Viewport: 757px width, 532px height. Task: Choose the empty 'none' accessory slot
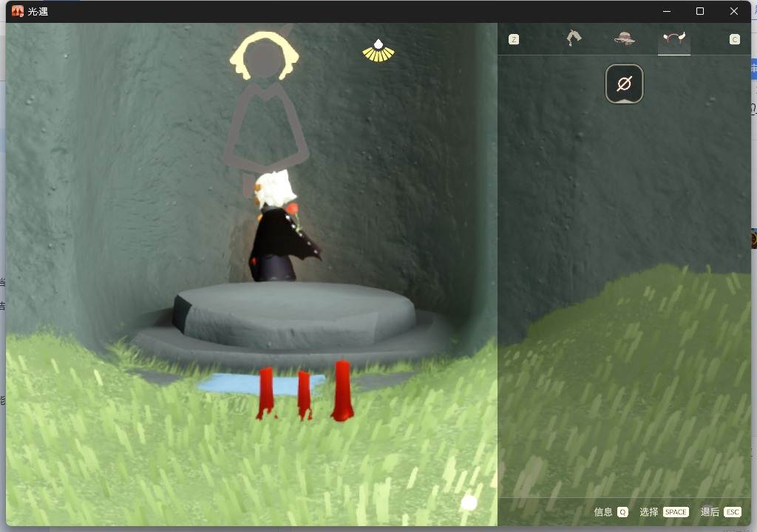[624, 83]
